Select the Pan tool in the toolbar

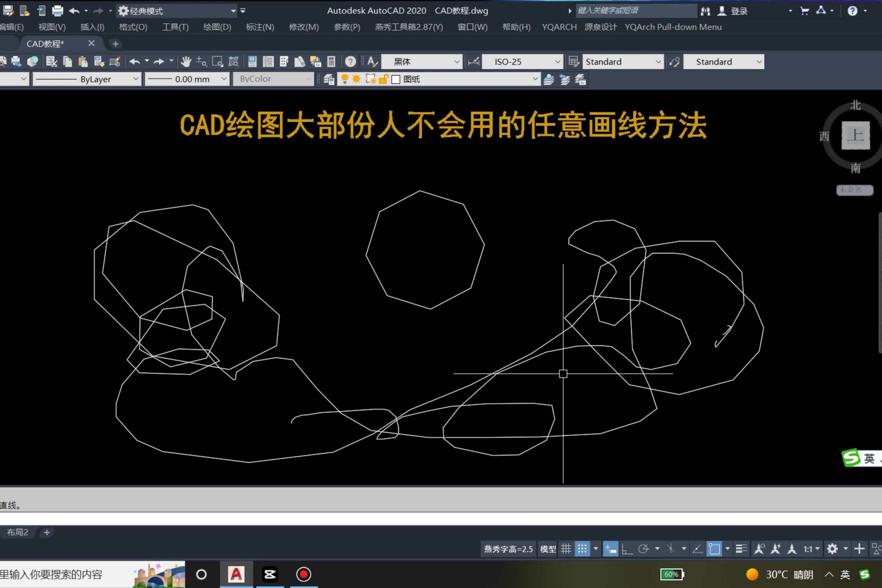pos(187,61)
